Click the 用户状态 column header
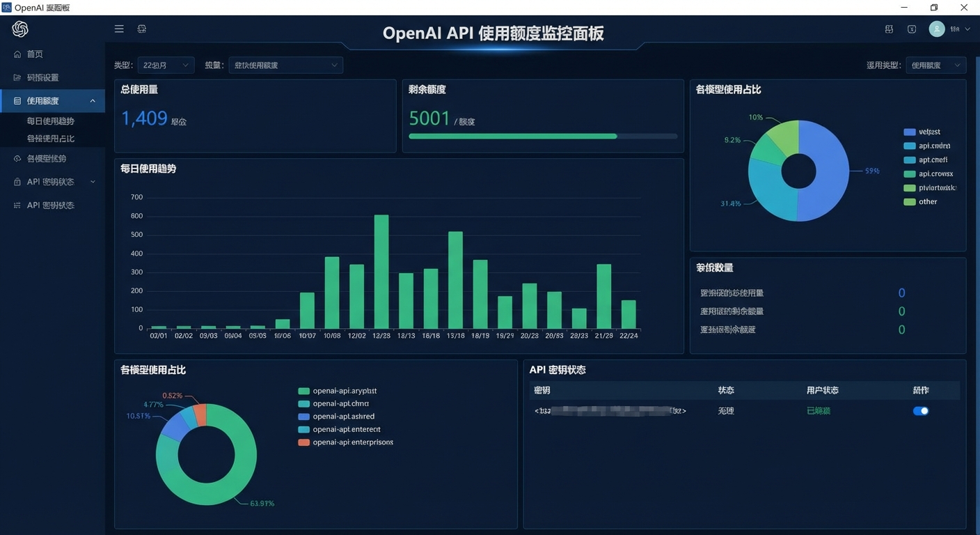This screenshot has width=980, height=535. [x=823, y=390]
